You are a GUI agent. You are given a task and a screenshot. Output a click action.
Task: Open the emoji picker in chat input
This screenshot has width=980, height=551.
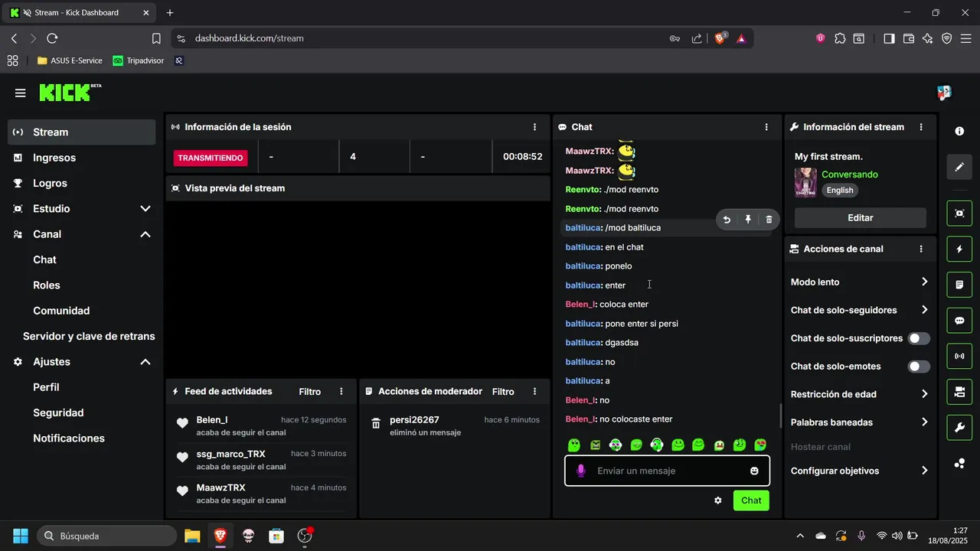point(754,471)
